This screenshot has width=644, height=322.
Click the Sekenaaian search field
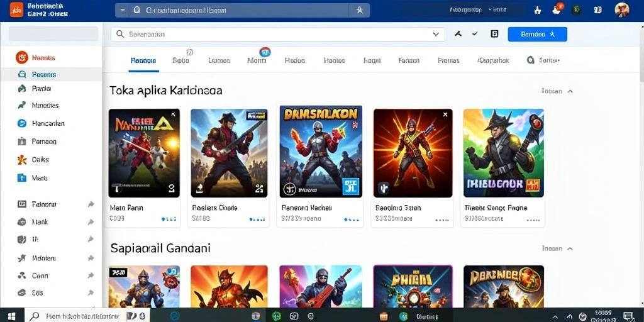point(277,35)
